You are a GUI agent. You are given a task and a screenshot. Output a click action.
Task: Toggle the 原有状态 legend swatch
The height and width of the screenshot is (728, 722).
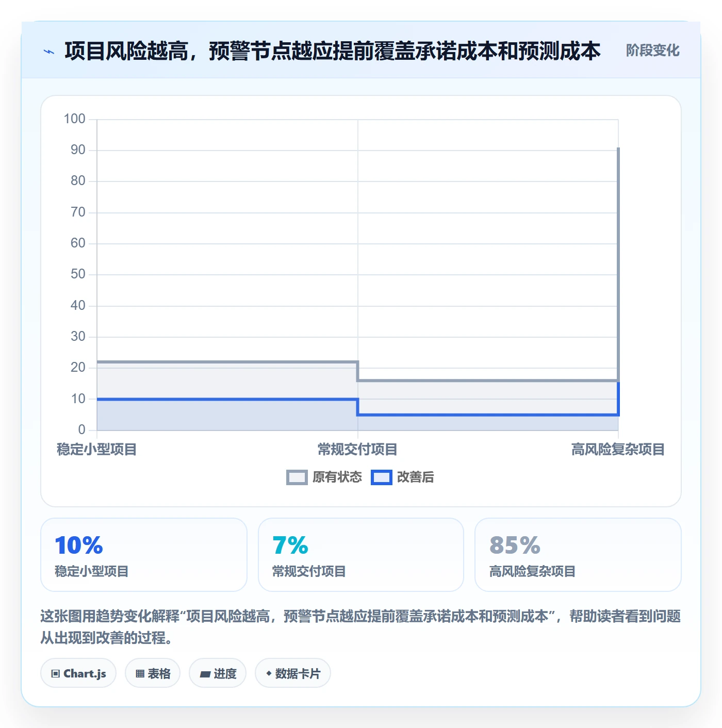297,477
